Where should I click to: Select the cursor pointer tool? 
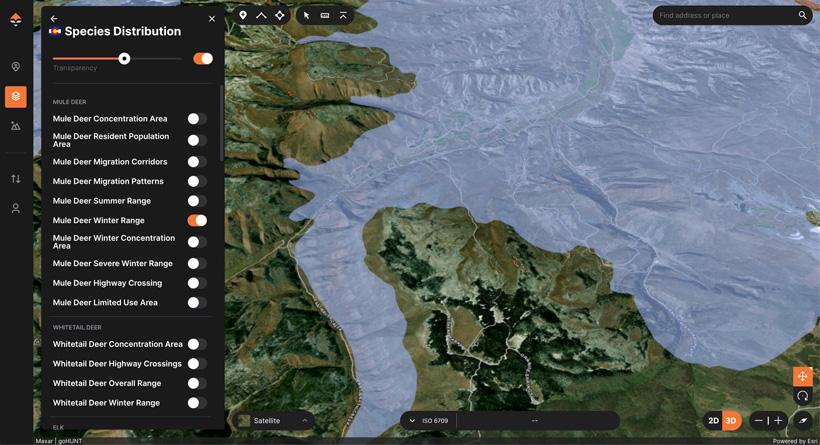306,16
